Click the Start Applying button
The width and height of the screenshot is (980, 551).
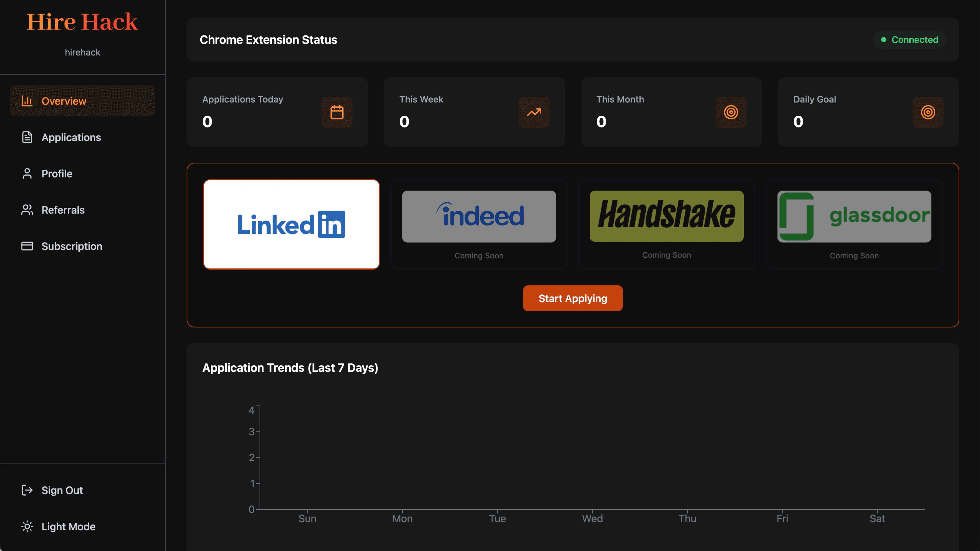coord(572,298)
